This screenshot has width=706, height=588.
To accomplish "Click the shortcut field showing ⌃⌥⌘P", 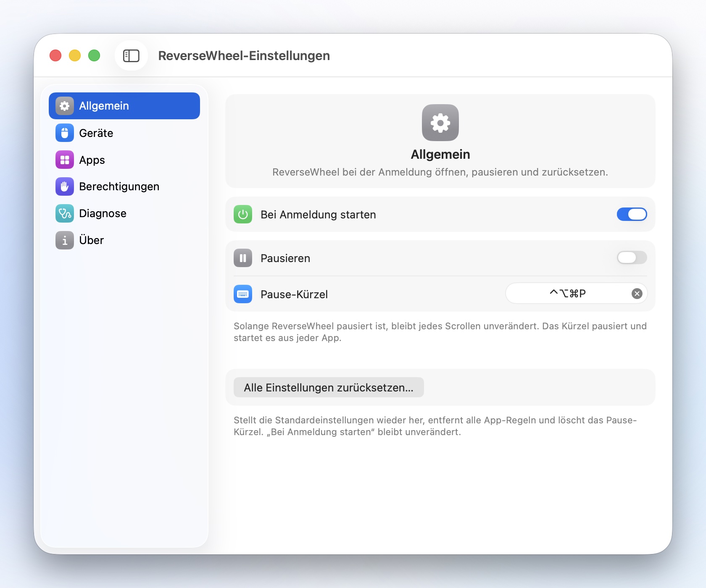I will pos(577,294).
